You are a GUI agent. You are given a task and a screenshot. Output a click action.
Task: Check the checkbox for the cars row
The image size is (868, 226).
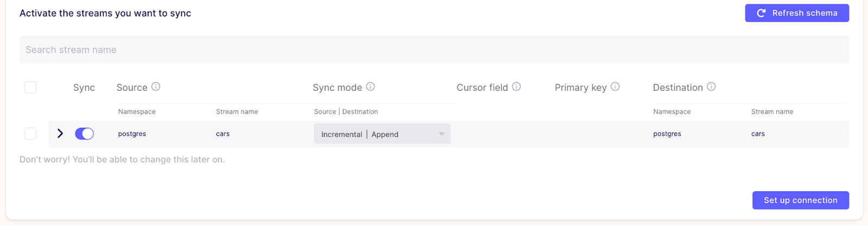pyautogui.click(x=30, y=134)
